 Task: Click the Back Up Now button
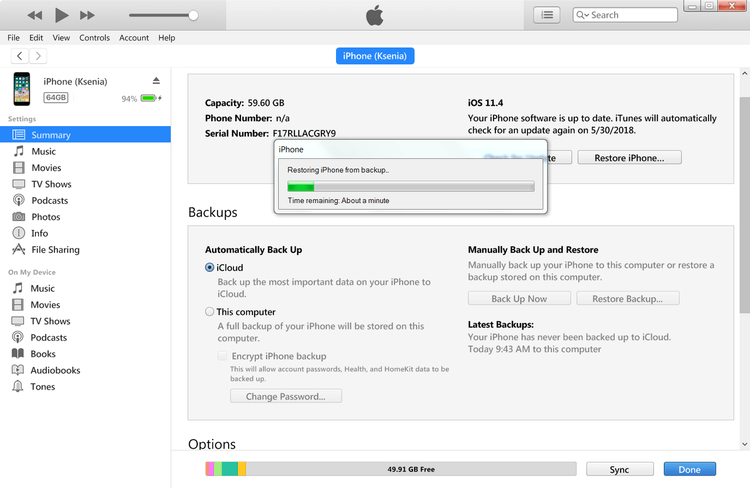(x=519, y=299)
